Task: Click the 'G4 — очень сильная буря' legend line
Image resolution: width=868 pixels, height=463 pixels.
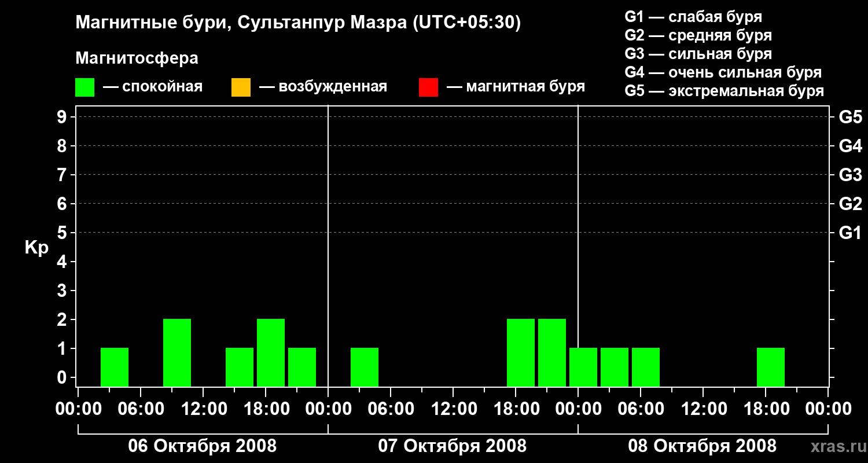Action: click(x=723, y=72)
